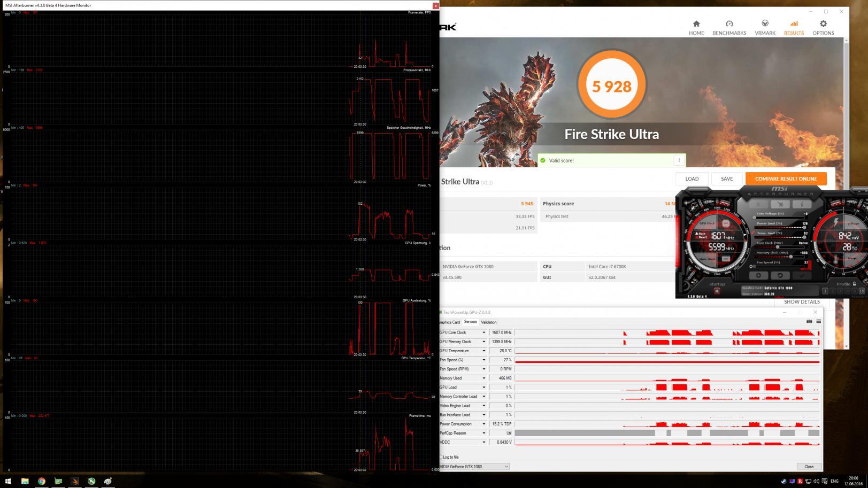Open File Explorer from taskbar
The height and width of the screenshot is (488, 868).
pyautogui.click(x=25, y=481)
